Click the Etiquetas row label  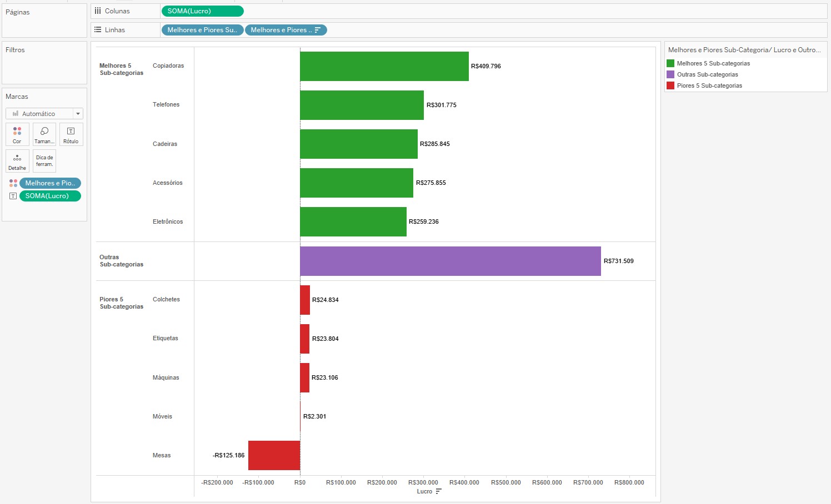(166, 339)
